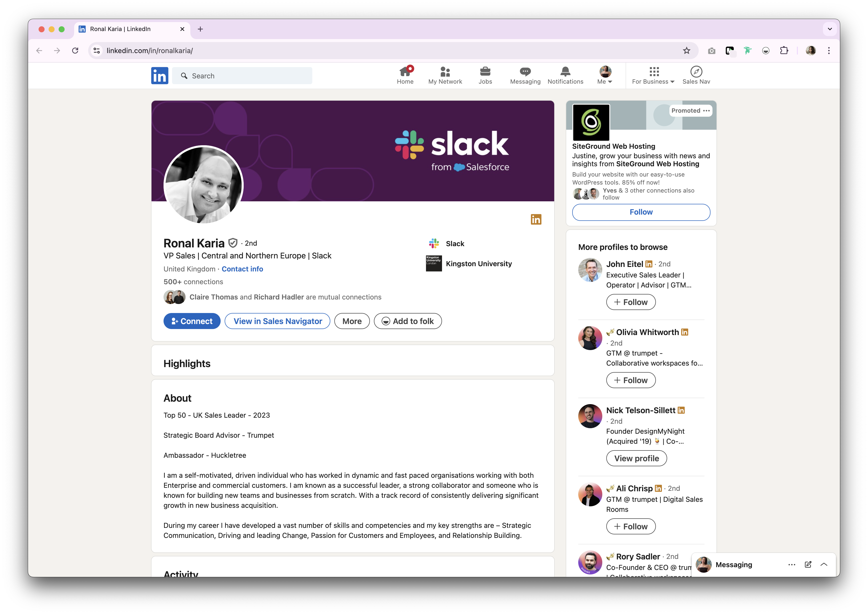Click the Connect button
The image size is (868, 614).
coord(192,321)
